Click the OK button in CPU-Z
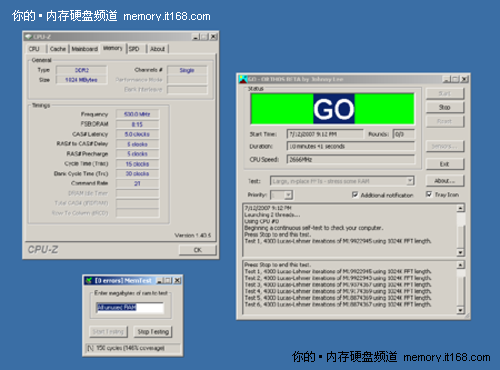This screenshot has height=370, width=500. (198, 250)
